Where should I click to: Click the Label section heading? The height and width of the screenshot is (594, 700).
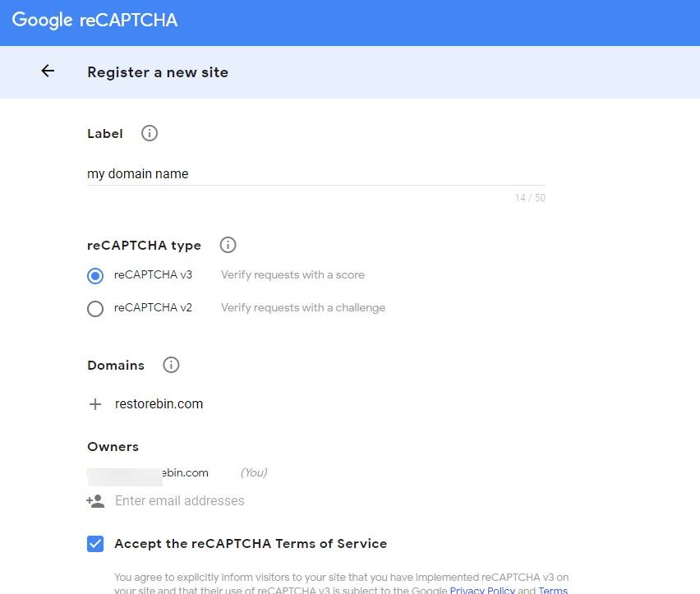(105, 133)
